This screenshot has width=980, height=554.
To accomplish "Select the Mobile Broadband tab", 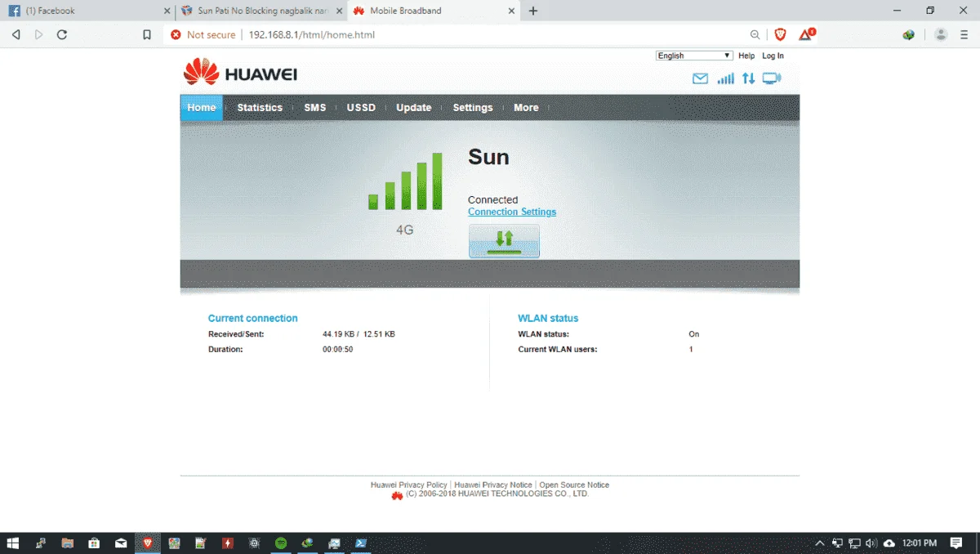I will click(x=433, y=11).
